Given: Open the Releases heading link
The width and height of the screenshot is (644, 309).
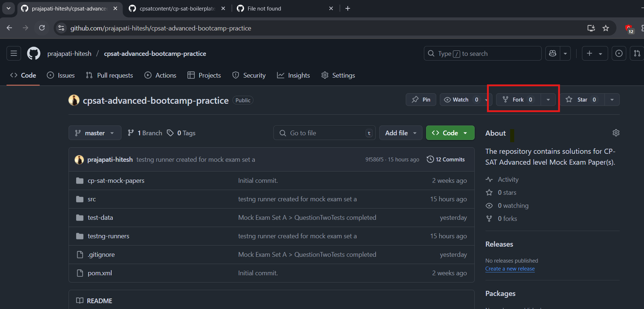Looking at the screenshot, I should pos(499,244).
